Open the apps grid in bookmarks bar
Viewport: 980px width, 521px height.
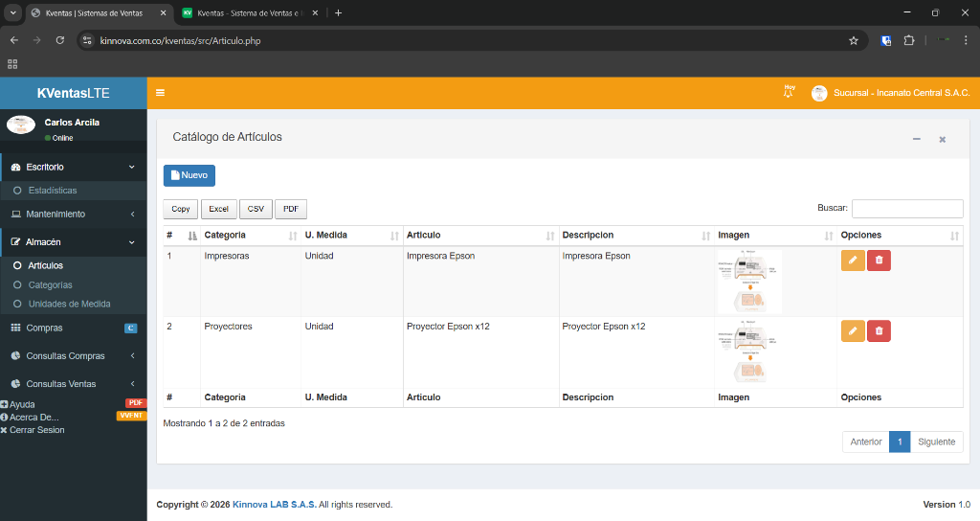(x=12, y=64)
